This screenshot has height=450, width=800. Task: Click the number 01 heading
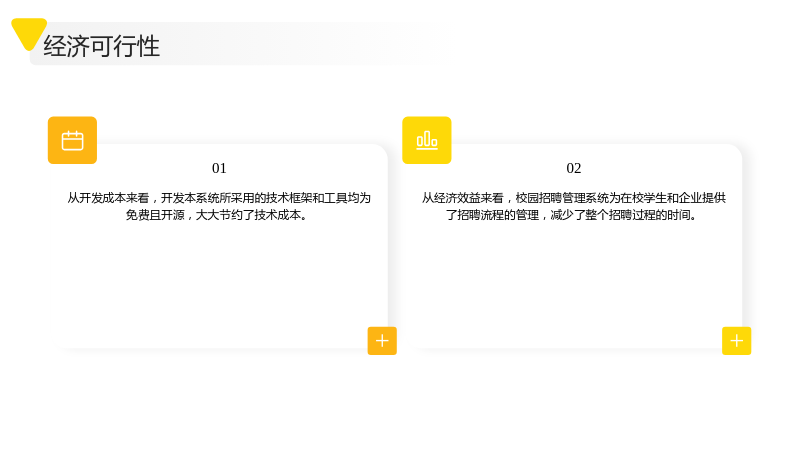tap(219, 168)
